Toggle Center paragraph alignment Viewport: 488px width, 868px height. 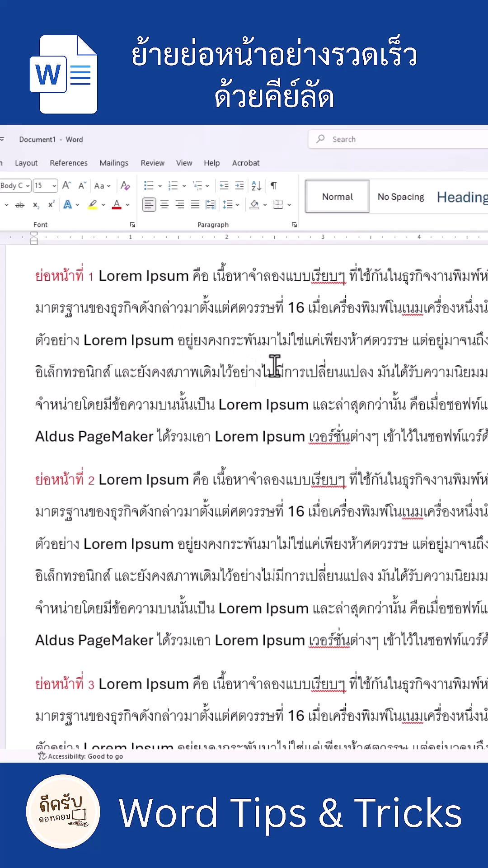pos(164,205)
